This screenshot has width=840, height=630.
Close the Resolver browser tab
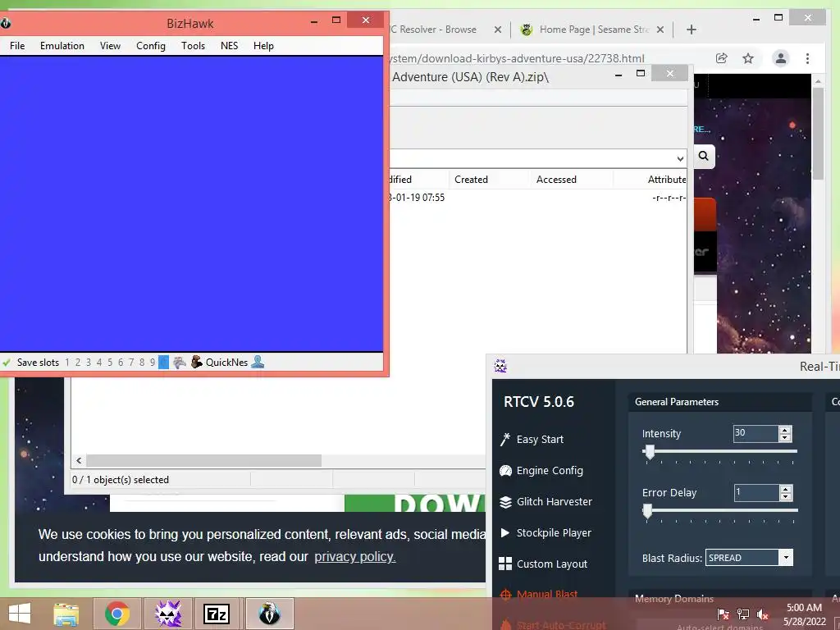[x=498, y=30]
